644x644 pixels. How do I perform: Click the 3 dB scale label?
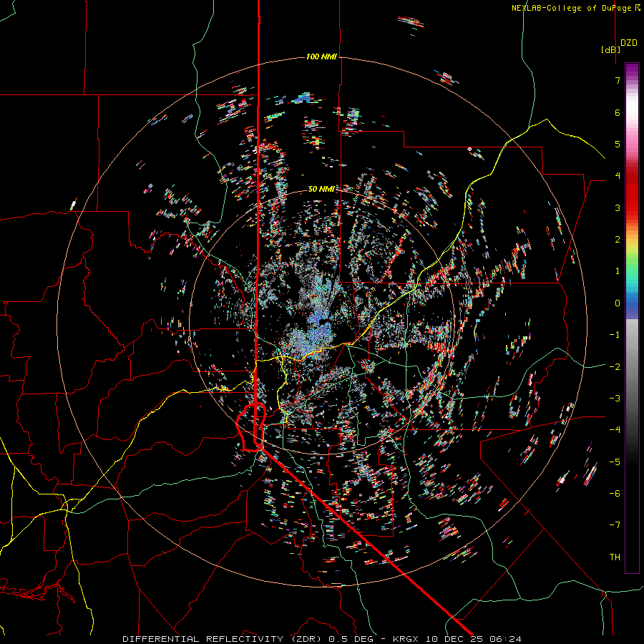point(618,208)
